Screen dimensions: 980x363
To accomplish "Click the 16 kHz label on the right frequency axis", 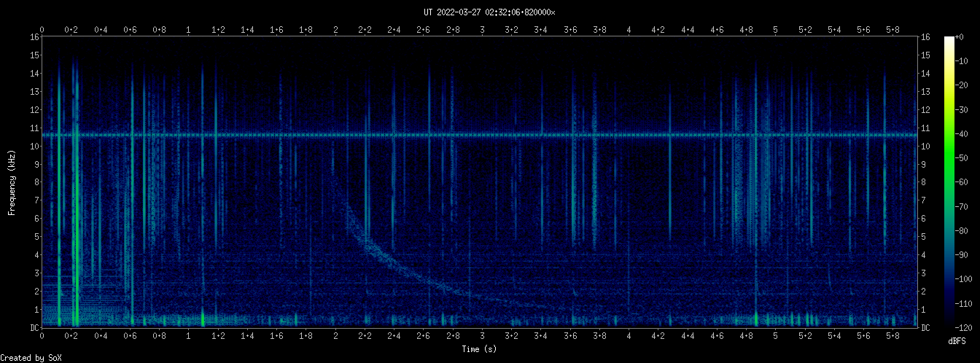I will [x=925, y=37].
